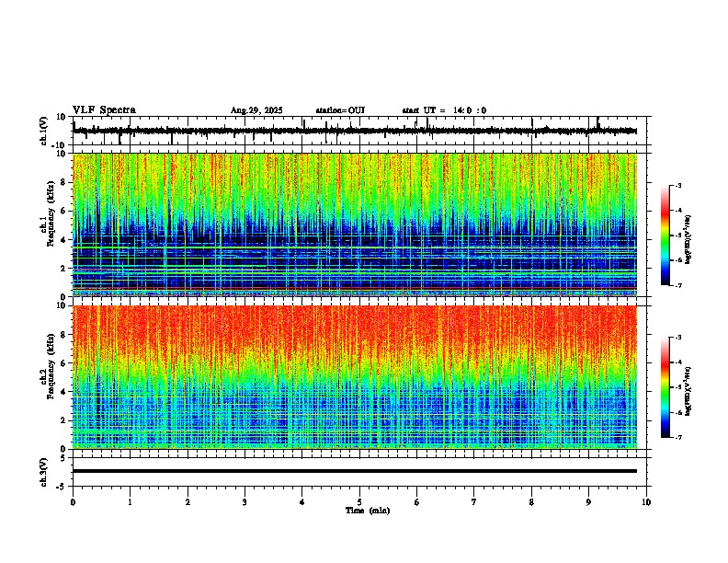Click the "8" kHz tick on ch.1 spectrogram axis
This screenshot has width=728, height=563.
click(63, 182)
